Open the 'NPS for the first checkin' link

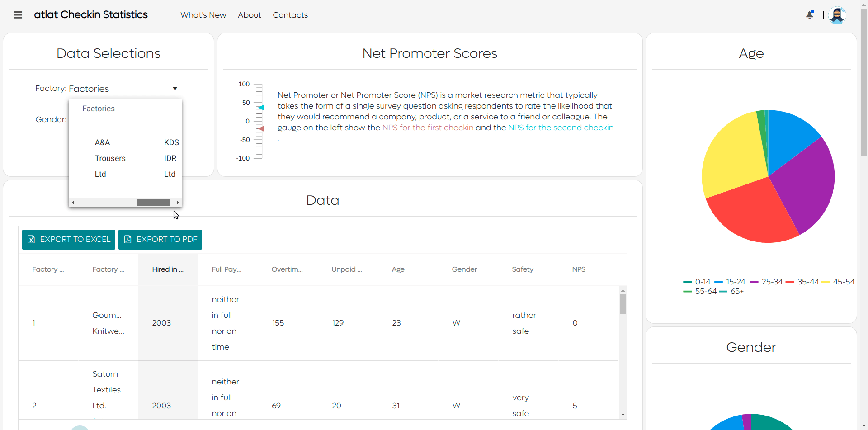428,128
